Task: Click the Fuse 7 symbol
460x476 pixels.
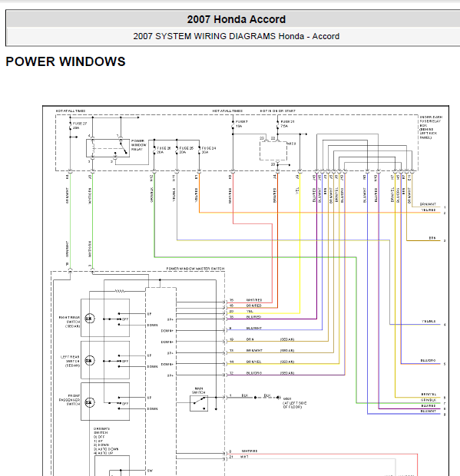Action: pyautogui.click(x=233, y=124)
